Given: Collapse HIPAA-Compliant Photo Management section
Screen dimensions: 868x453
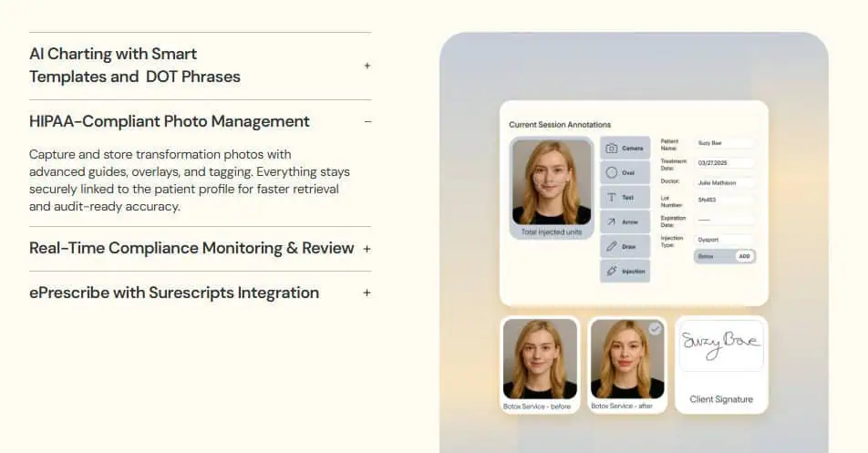Looking at the screenshot, I should click(367, 121).
